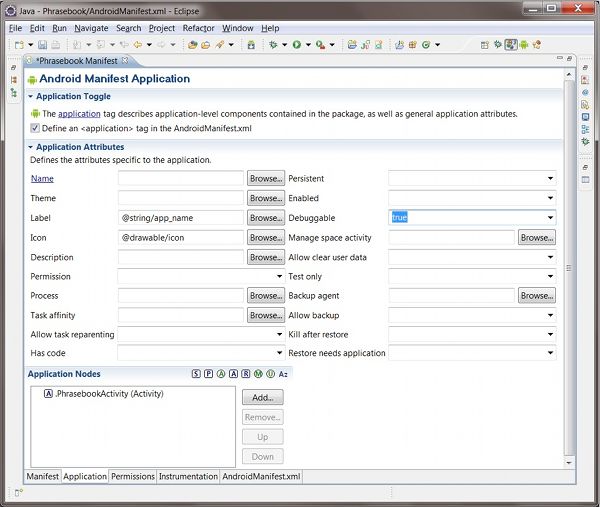This screenshot has height=507, width=600.
Task: Filter nodes by blue A (Activity Alias) icon
Action: pyautogui.click(x=233, y=374)
